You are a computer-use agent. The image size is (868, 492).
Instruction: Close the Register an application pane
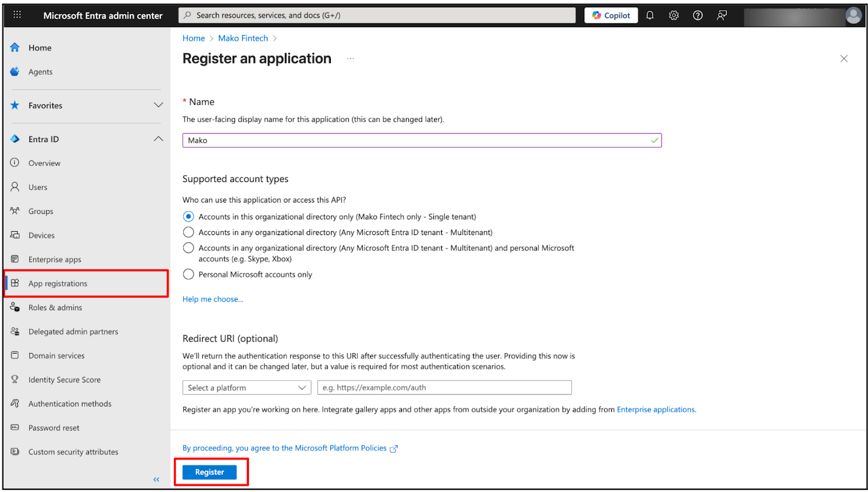coord(844,59)
